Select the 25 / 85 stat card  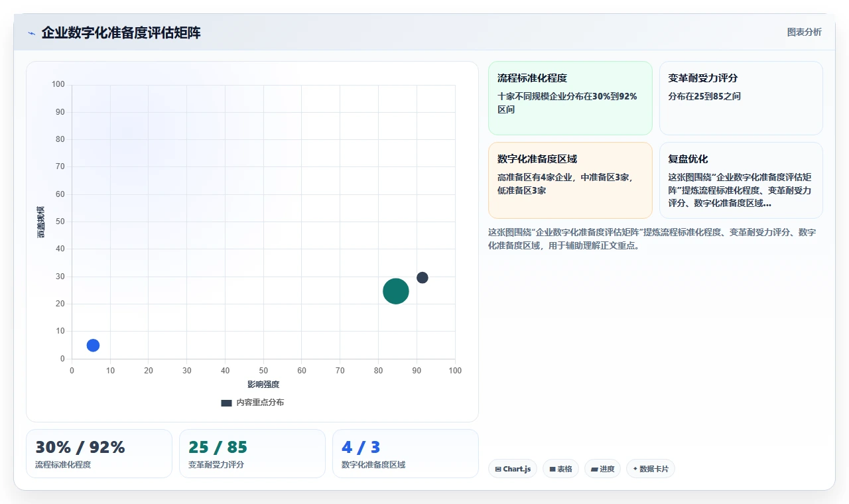tap(252, 453)
